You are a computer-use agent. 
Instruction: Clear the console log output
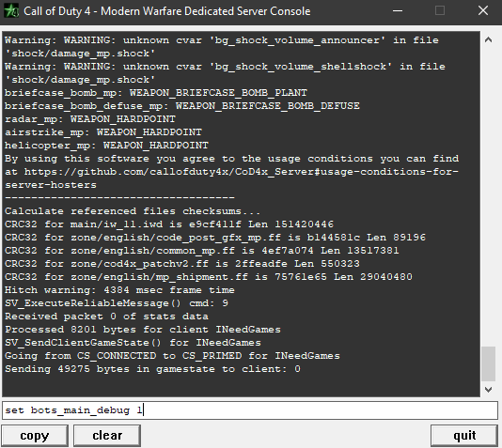107,436
